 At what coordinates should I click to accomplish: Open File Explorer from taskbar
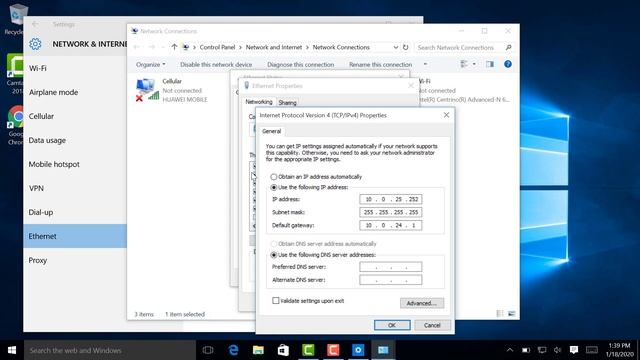pyautogui.click(x=258, y=350)
